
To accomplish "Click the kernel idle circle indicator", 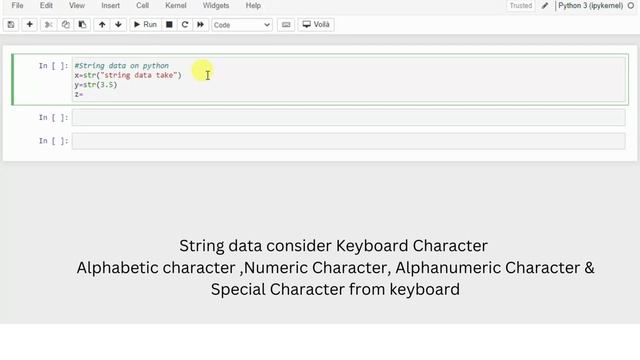I will [x=631, y=6].
